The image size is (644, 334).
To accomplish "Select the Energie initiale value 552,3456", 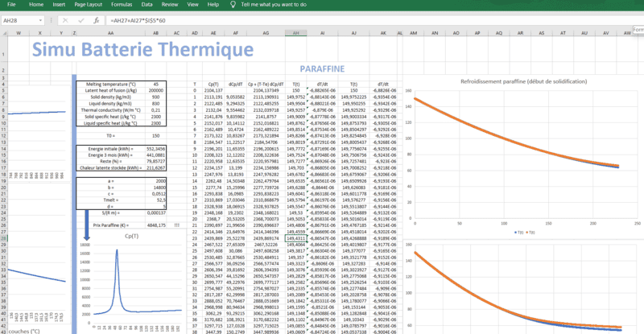I will 155,149.
